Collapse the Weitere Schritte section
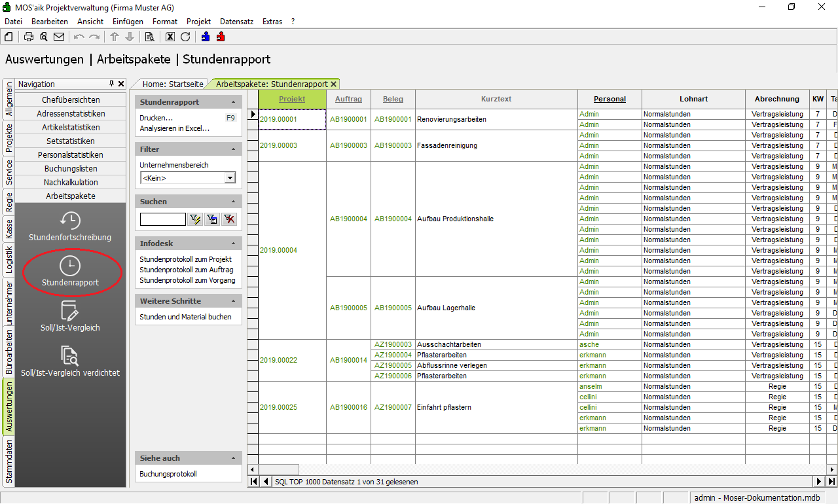This screenshot has height=504, width=838. click(234, 301)
